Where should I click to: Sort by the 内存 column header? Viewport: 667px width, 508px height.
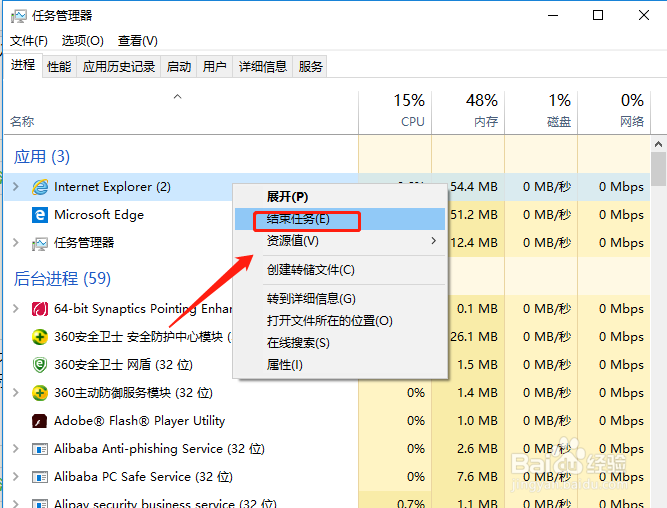[x=468, y=112]
